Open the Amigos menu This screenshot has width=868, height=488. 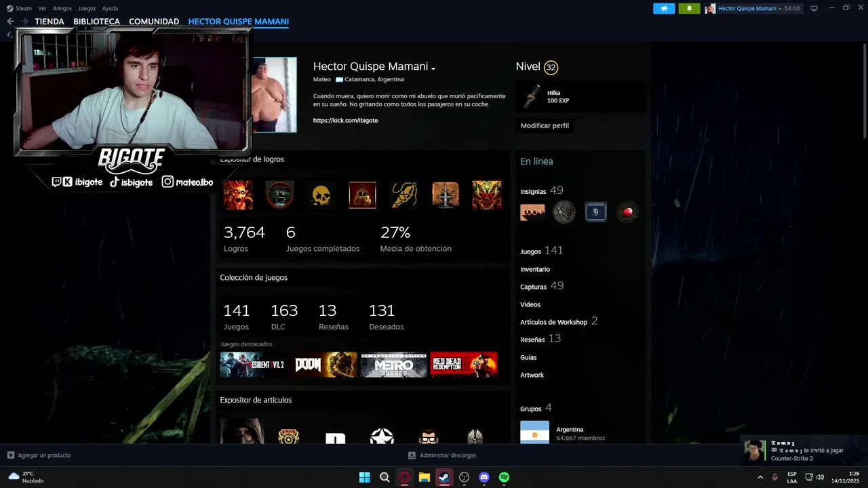[62, 8]
